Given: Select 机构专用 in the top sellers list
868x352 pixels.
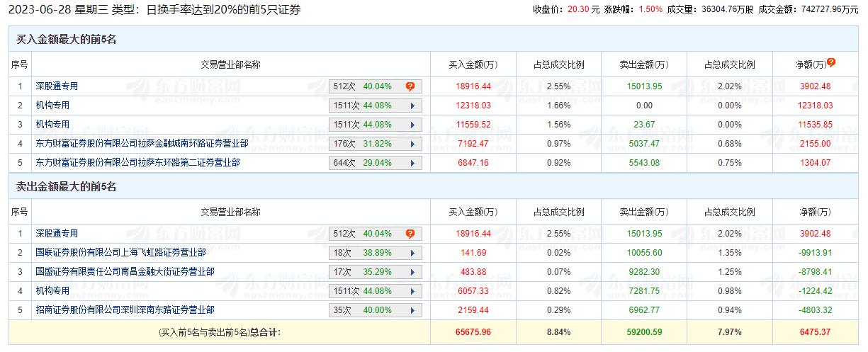Looking at the screenshot, I should pyautogui.click(x=52, y=291).
